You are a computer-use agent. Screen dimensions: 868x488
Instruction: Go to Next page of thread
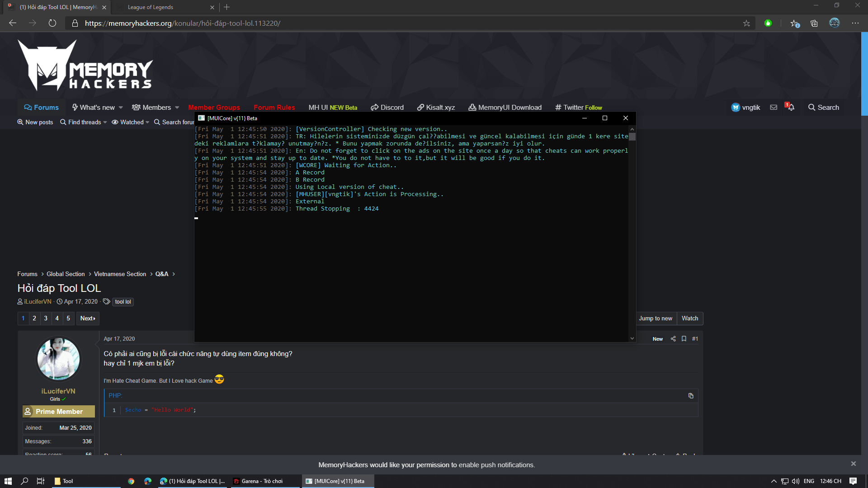tap(88, 319)
